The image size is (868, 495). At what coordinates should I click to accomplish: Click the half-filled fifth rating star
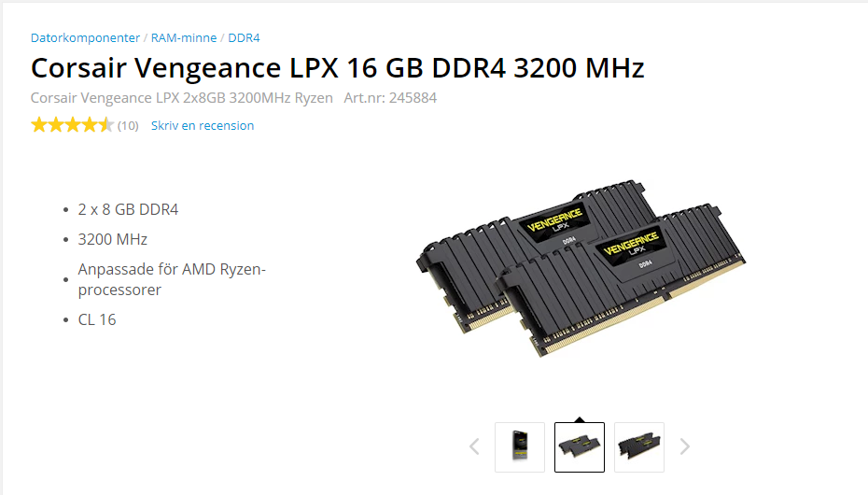105,125
